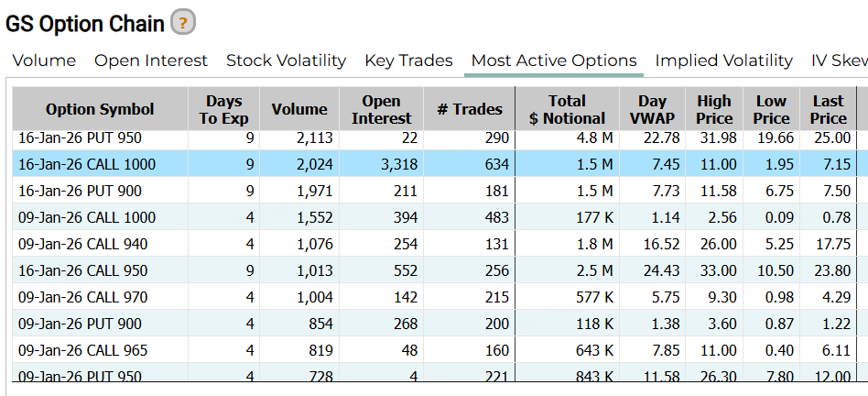Image resolution: width=868 pixels, height=396 pixels.
Task: Select the Stock Volatility tab
Action: click(x=286, y=60)
